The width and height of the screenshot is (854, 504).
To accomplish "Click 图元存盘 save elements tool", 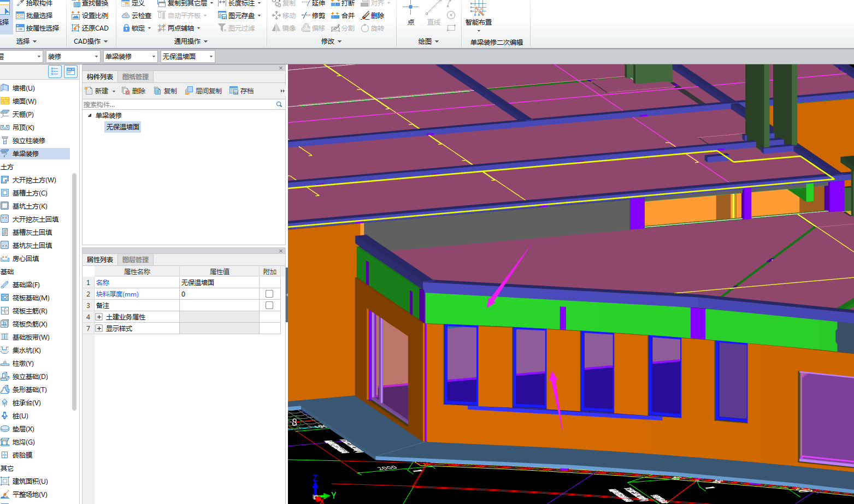I will click(x=239, y=15).
